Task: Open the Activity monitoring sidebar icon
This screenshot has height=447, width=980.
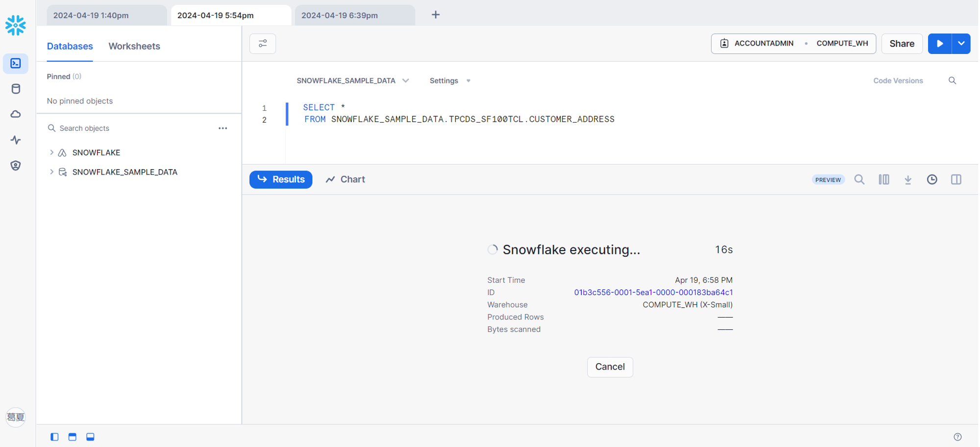Action: point(16,140)
